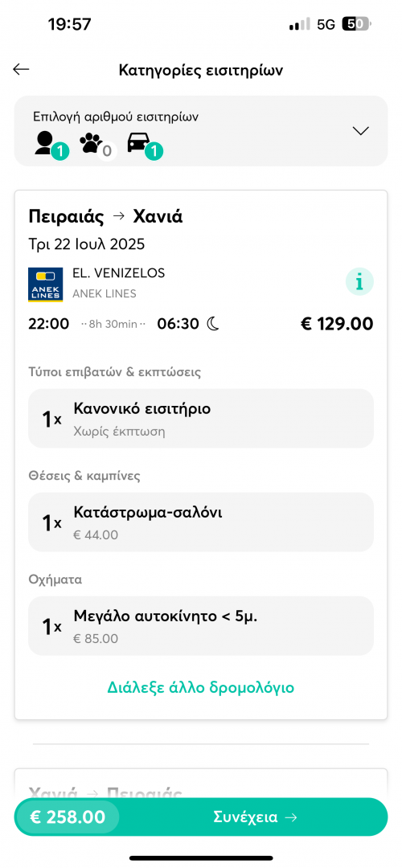The width and height of the screenshot is (402, 868).
Task: Tap the Συνέχεια continue button
Action: pos(255,817)
